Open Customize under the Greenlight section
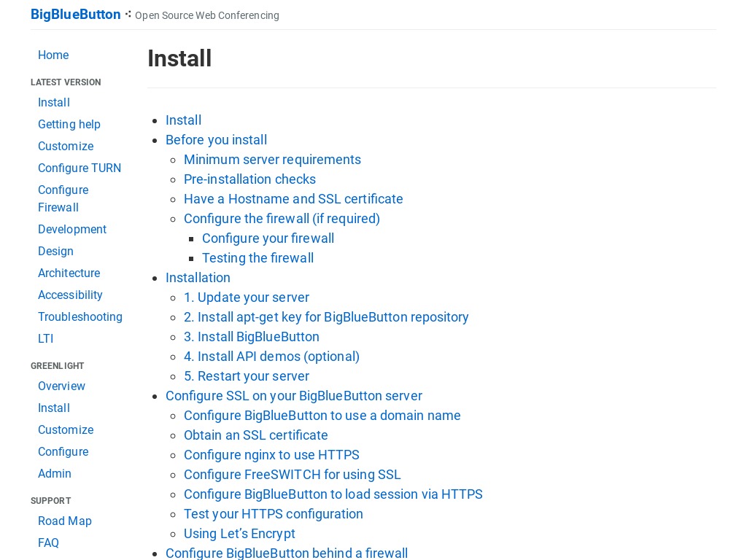 [x=66, y=430]
